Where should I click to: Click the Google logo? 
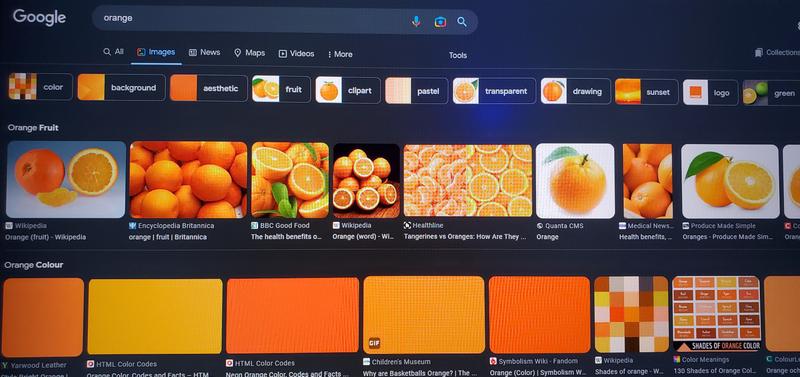(39, 17)
